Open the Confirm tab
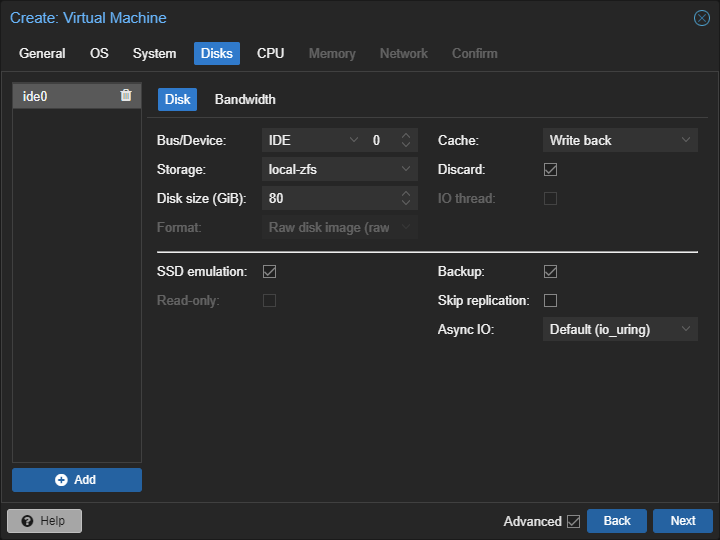720x540 pixels. point(474,53)
